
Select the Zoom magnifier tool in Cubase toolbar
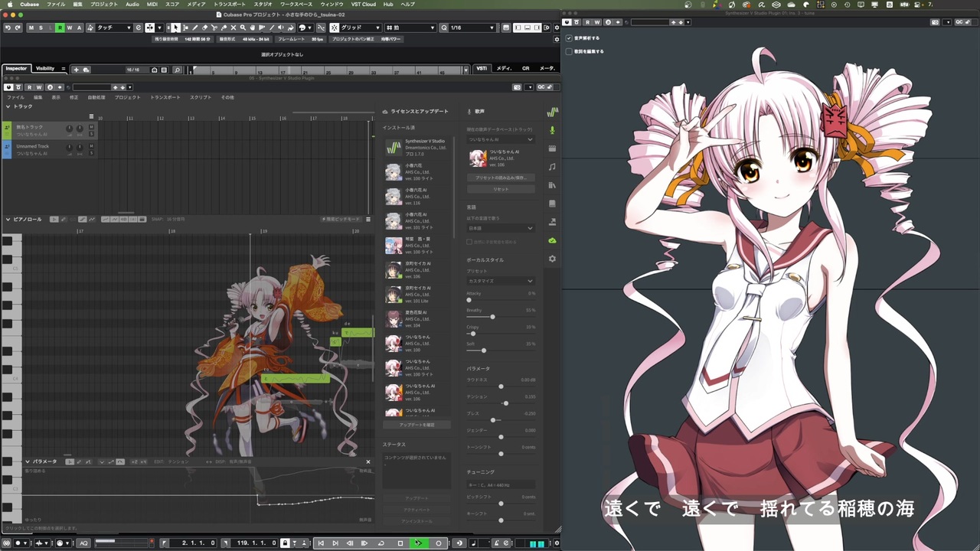(243, 28)
